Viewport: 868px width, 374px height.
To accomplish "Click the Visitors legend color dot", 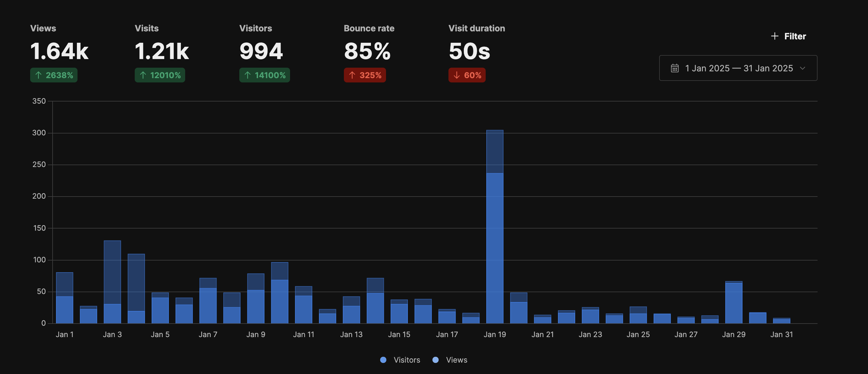I will (383, 360).
